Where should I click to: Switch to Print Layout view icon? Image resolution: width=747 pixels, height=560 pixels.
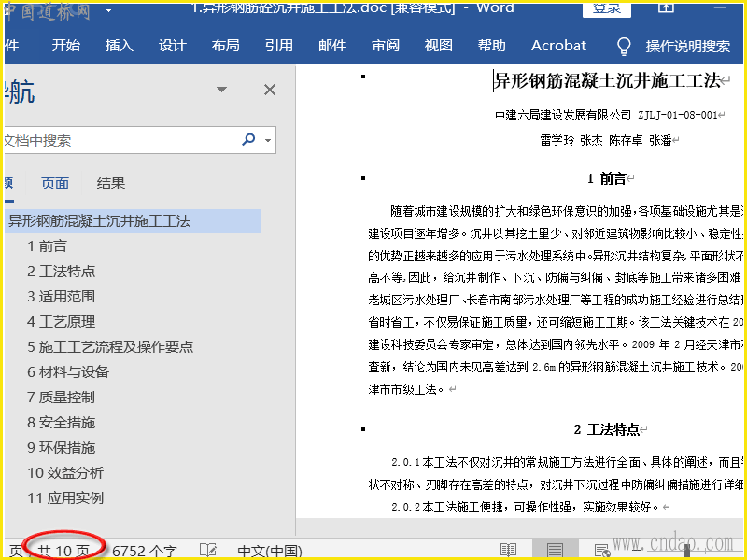(x=555, y=550)
